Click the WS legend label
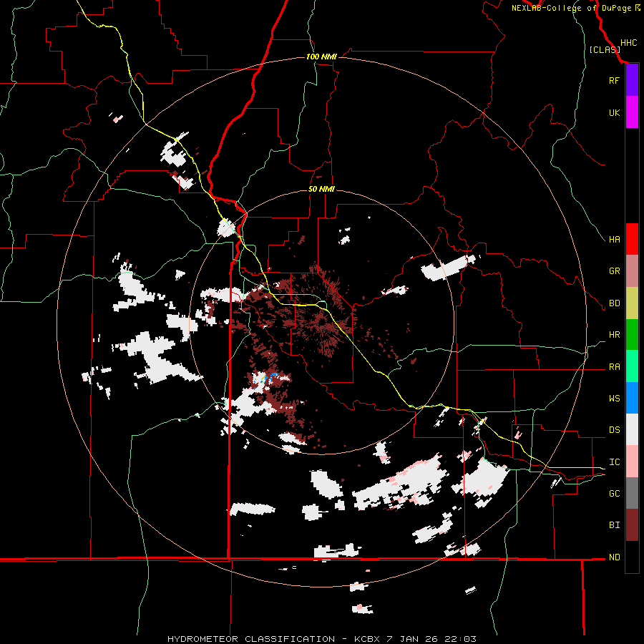 614,399
